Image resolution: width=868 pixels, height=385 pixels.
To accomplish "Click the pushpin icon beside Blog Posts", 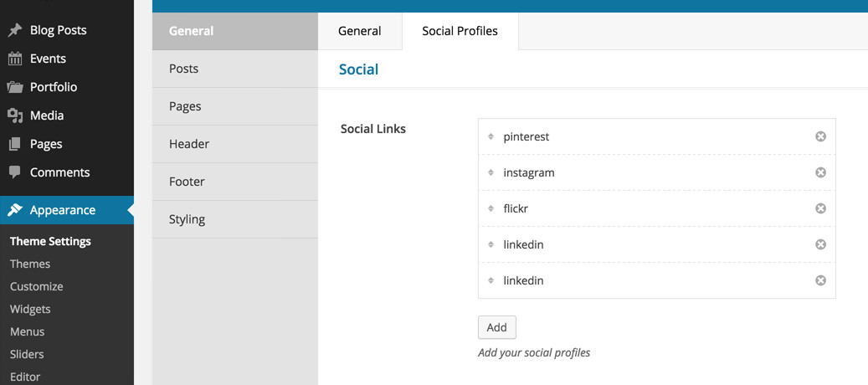I will [x=15, y=30].
